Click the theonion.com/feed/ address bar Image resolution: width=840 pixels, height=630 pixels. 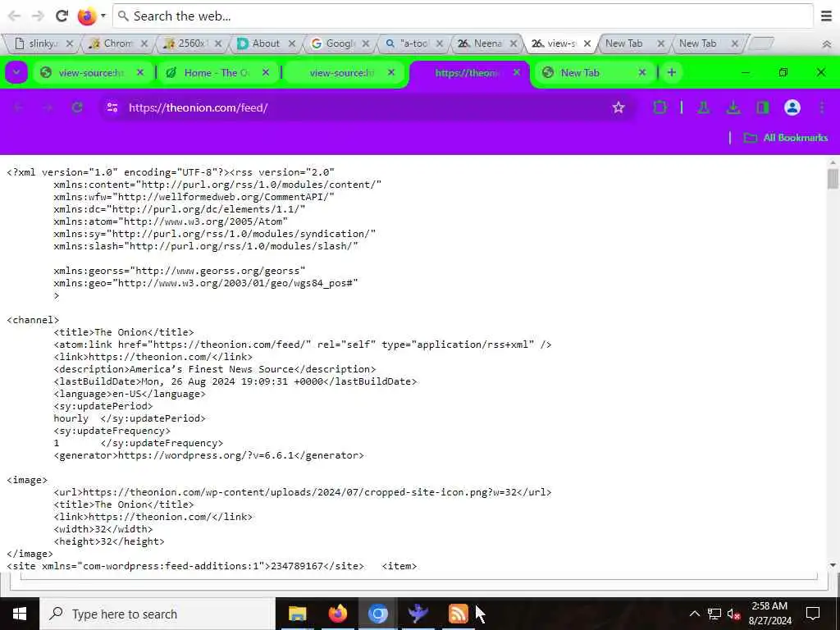click(x=367, y=107)
